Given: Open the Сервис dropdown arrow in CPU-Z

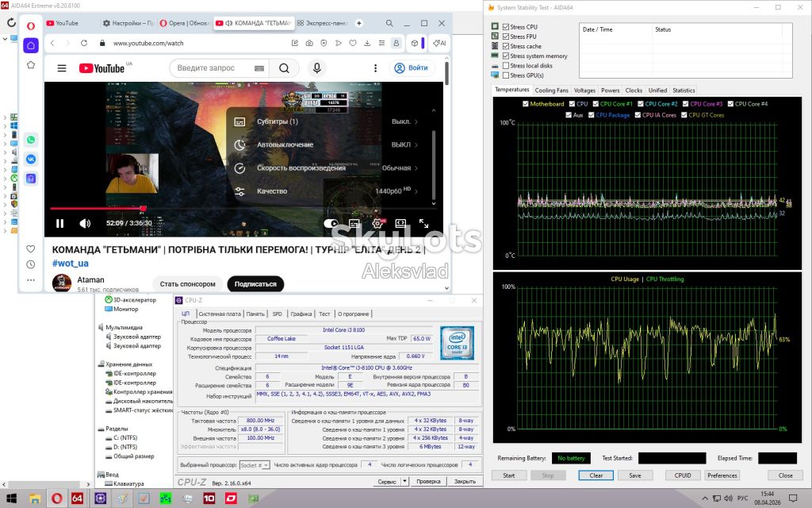Looking at the screenshot, I should [405, 482].
